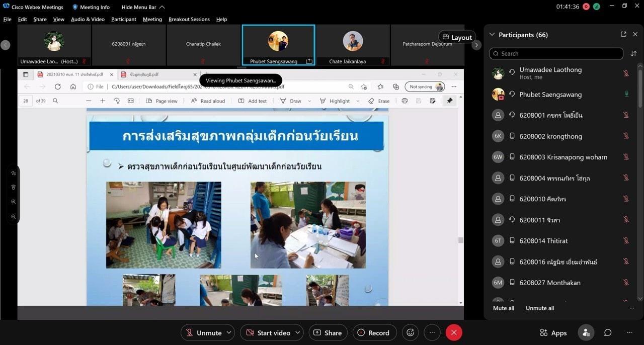Click the Unmute microphone button

[x=204, y=332]
